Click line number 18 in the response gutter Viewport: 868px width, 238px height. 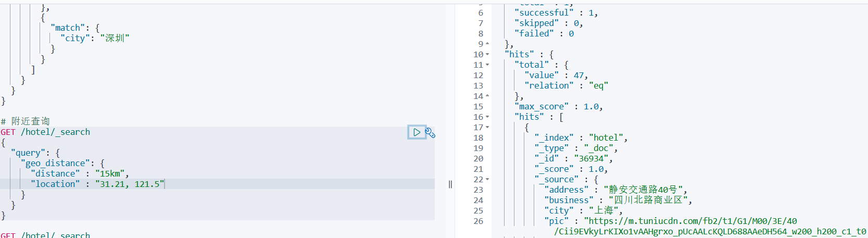(478, 138)
